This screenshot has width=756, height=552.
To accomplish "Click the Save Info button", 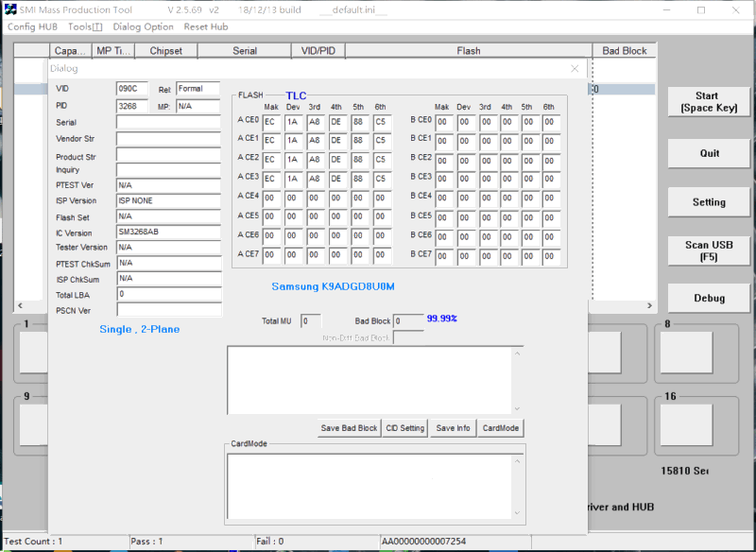I will coord(453,428).
